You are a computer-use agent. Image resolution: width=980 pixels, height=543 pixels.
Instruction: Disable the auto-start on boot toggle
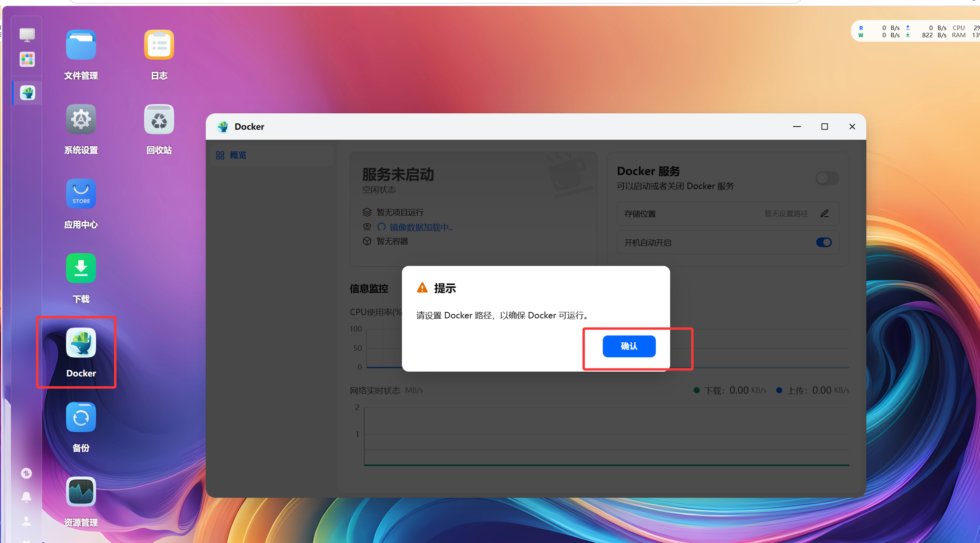coord(824,242)
